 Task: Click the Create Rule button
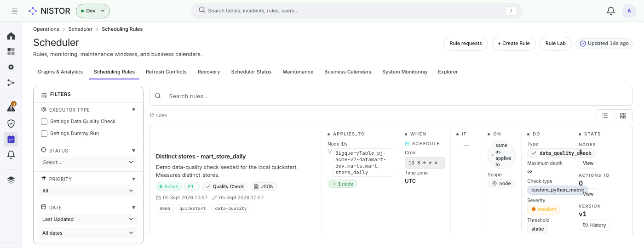(514, 43)
